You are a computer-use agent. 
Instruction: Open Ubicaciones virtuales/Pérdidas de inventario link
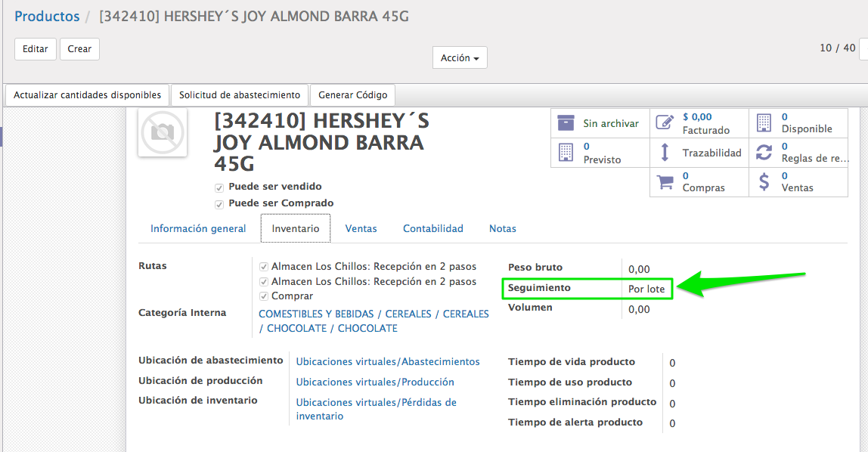pyautogui.click(x=377, y=409)
